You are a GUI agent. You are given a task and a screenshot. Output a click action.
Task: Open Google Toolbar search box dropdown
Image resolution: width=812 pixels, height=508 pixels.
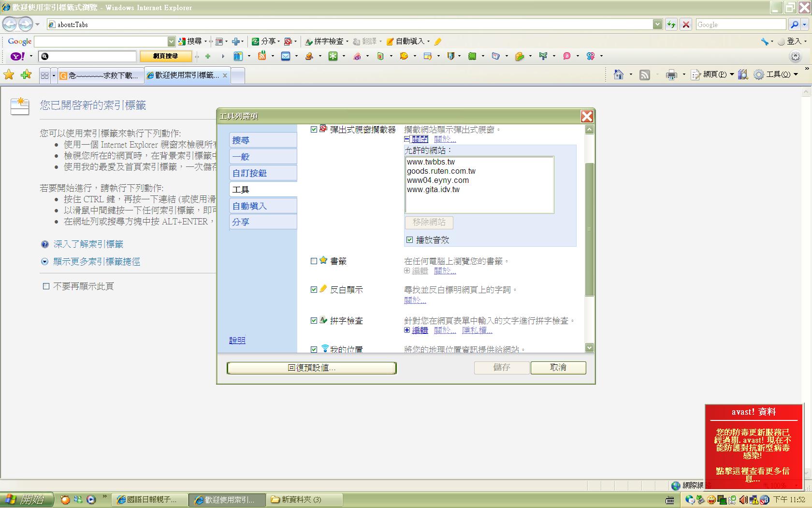tap(171, 42)
